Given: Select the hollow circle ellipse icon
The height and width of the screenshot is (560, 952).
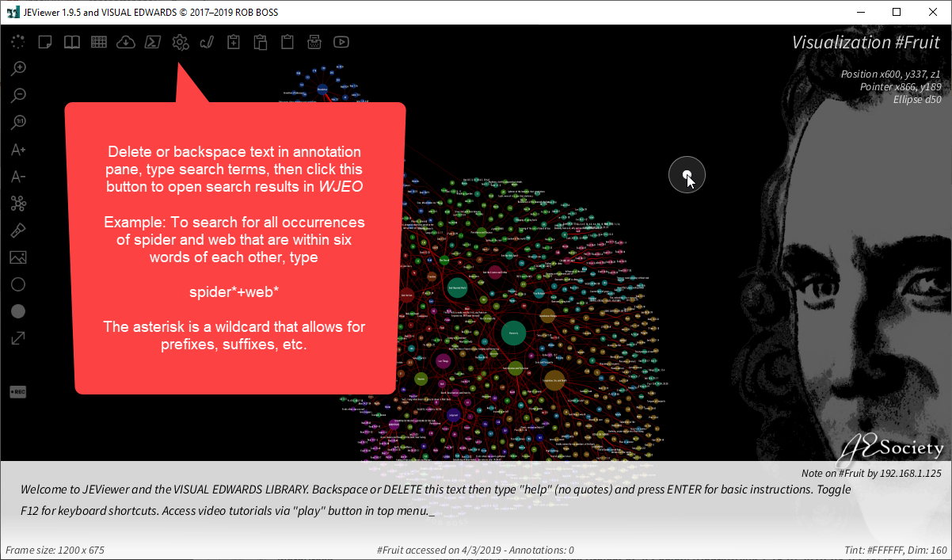Looking at the screenshot, I should (18, 284).
